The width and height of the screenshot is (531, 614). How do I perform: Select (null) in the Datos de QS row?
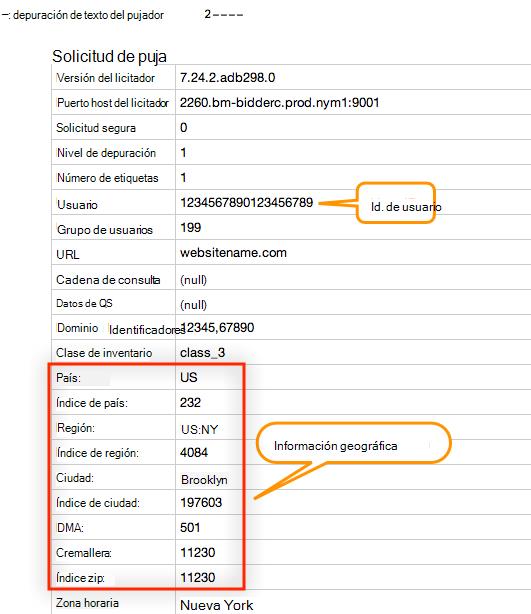[193, 305]
